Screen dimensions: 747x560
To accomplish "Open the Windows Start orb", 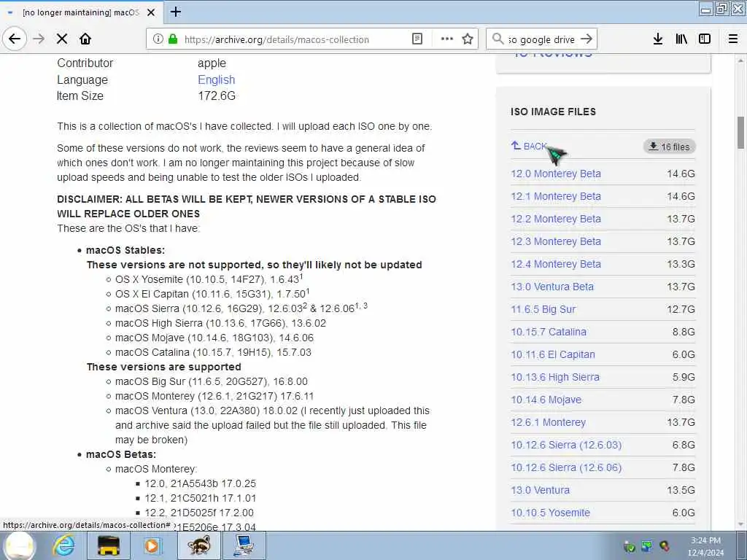I will [x=20, y=545].
